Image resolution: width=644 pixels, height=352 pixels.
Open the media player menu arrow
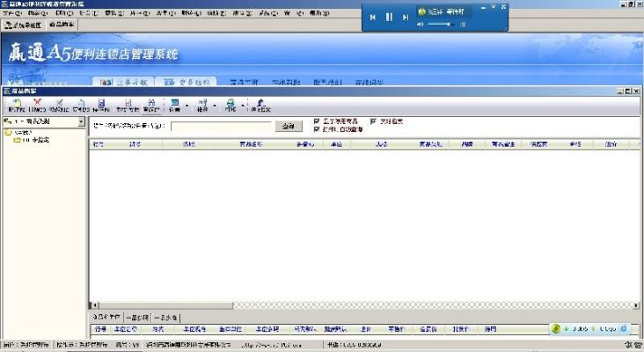(x=494, y=7)
